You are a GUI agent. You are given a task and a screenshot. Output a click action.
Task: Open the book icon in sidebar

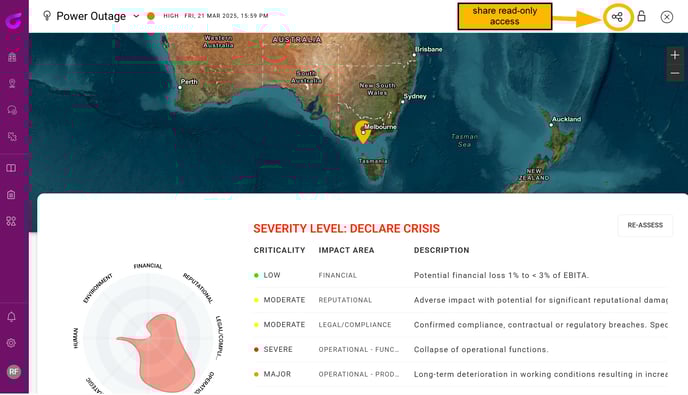click(x=11, y=168)
